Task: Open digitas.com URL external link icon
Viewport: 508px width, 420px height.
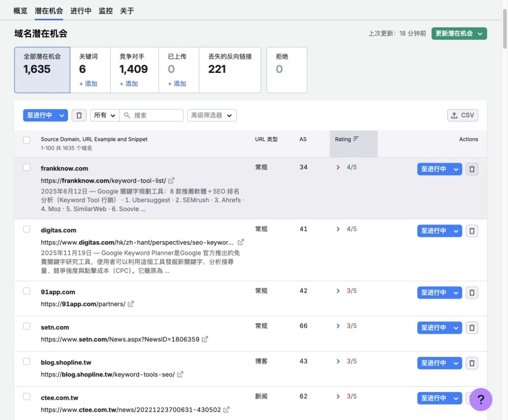Action: (241, 242)
